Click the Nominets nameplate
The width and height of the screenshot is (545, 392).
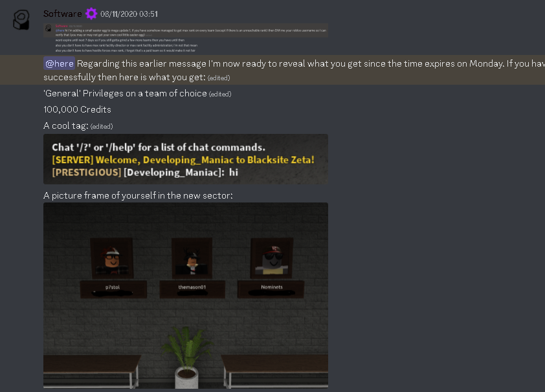(x=271, y=289)
